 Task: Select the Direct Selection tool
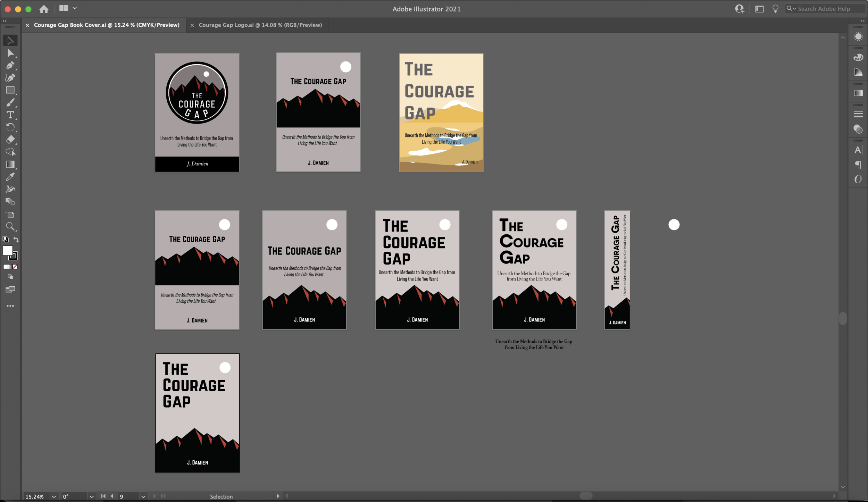10,53
